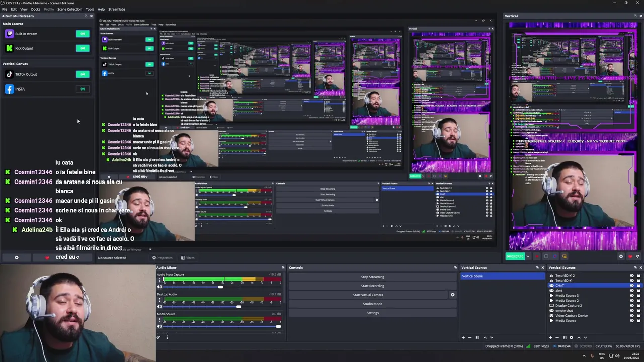Open Media Source audio options menu
The width and height of the screenshot is (644, 362).
159,320
